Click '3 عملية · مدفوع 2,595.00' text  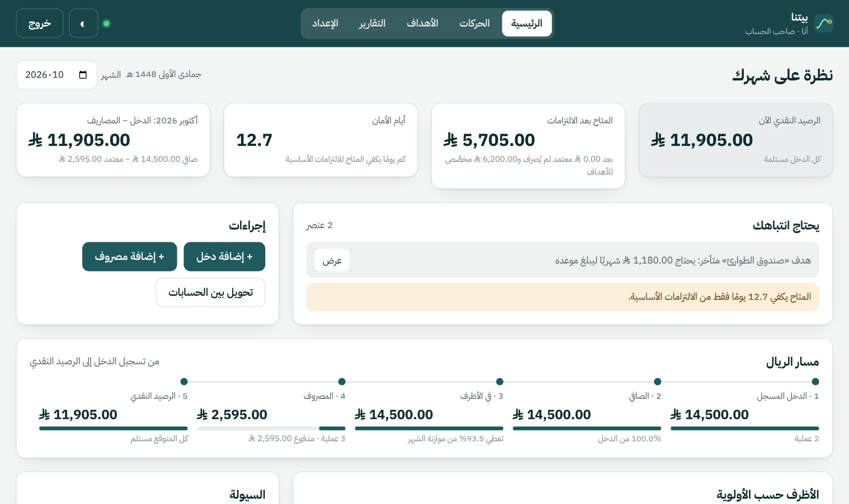coord(297,439)
